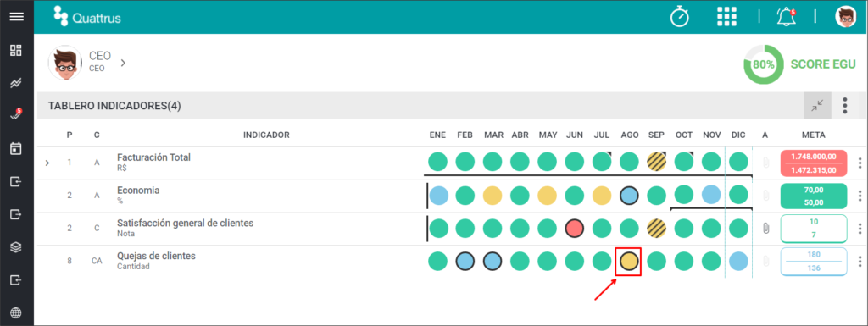Select blue ENE circle of Economia

(x=438, y=195)
